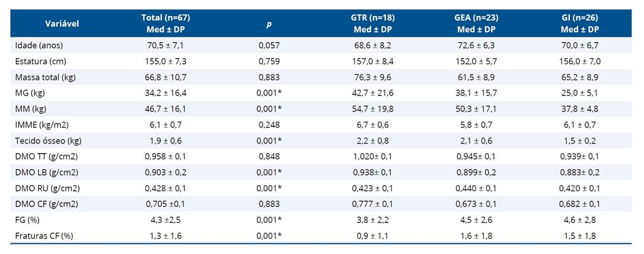Screen dimensions: 644x254
Task: Select the FG (%) row label
Action: click(29, 220)
